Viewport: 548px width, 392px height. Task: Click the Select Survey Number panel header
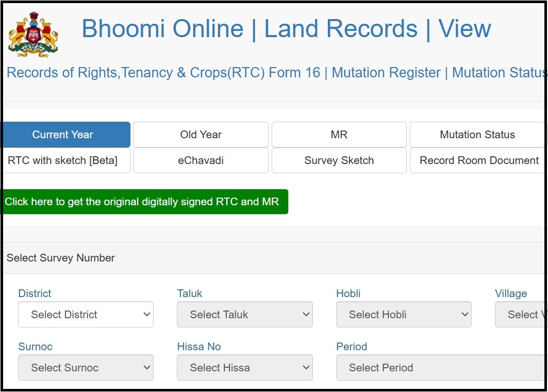(61, 258)
